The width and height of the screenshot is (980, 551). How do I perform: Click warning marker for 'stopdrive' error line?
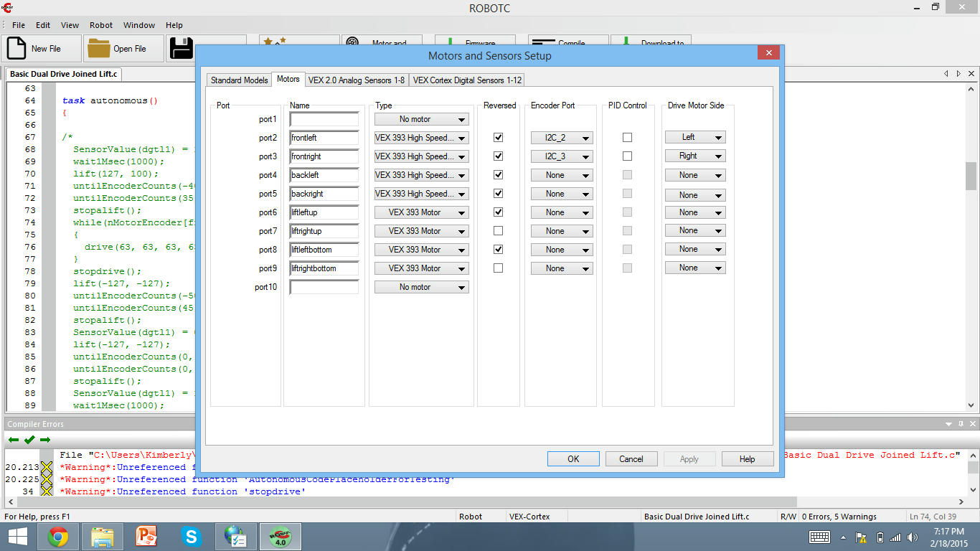point(47,491)
